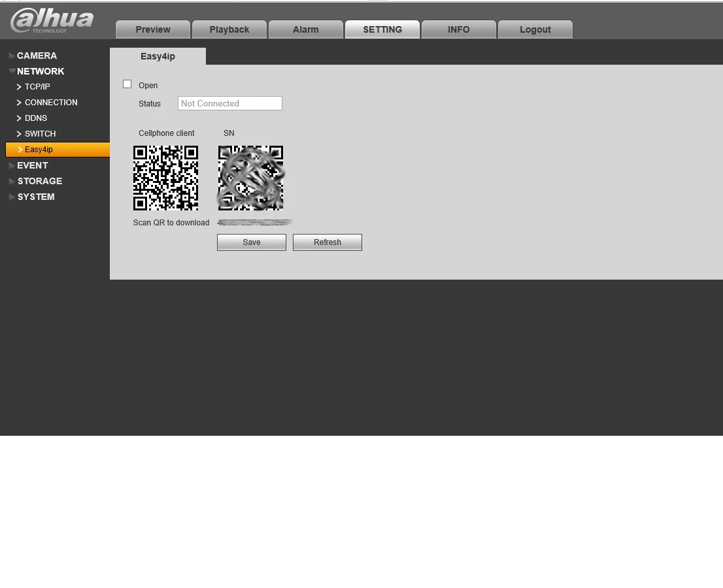Screen dimensions: 723x588
Task: Click the Status field showing Not Connected
Action: pyautogui.click(x=230, y=103)
